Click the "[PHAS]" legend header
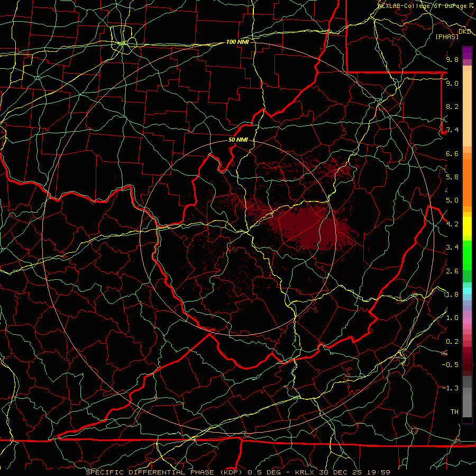This screenshot has width=476, height=476. (447, 36)
